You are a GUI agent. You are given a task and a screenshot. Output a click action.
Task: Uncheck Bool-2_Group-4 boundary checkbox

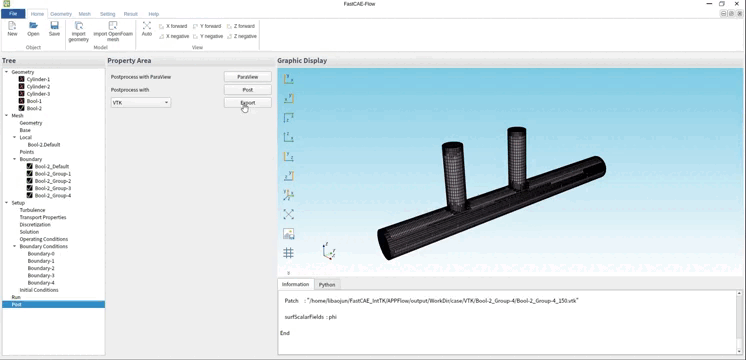click(29, 195)
